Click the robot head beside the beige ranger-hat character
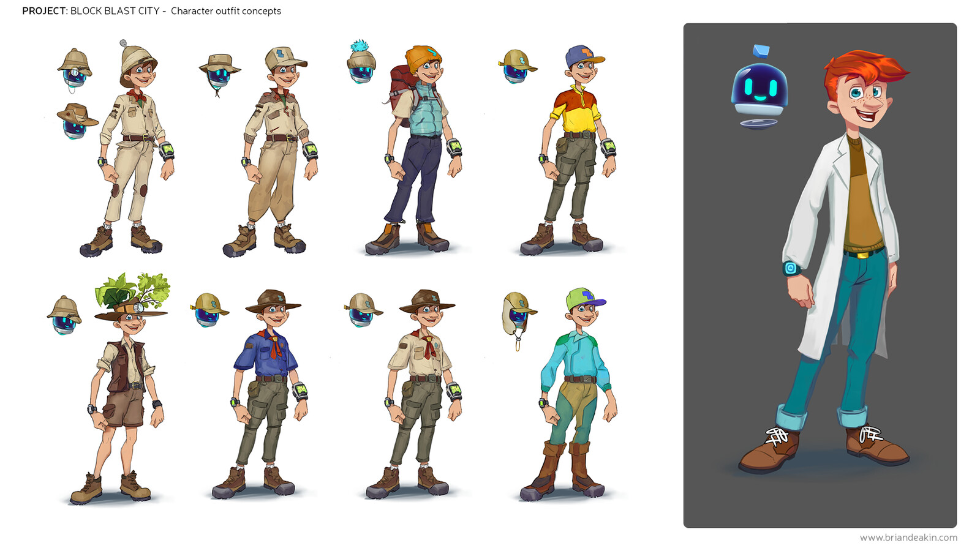This screenshot has width=980, height=551. (x=363, y=310)
